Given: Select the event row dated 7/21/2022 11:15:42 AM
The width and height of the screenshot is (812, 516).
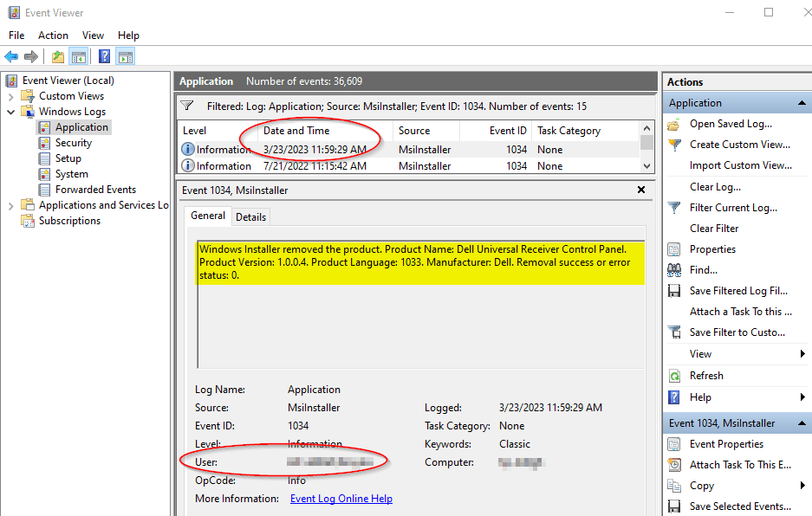Looking at the screenshot, I should pyautogui.click(x=408, y=165).
